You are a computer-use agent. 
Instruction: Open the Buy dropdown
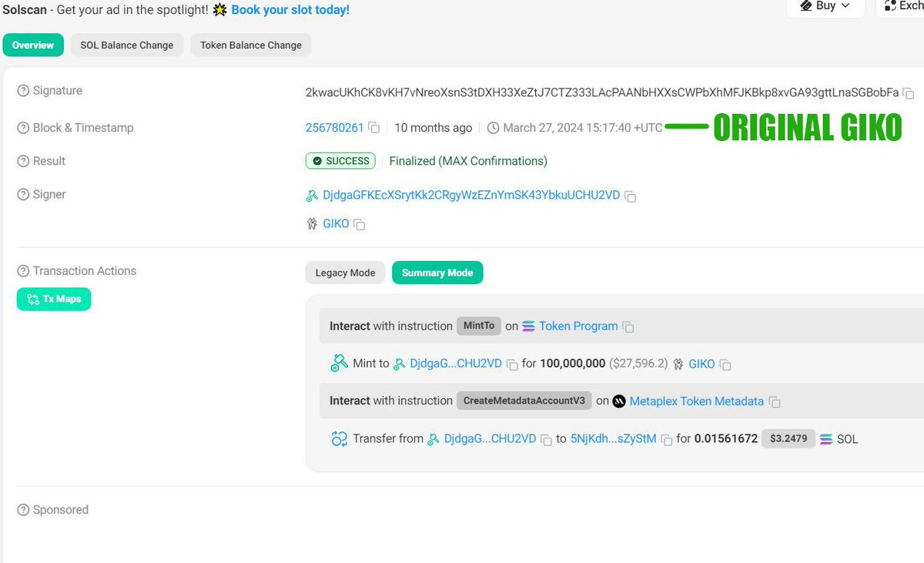coord(825,6)
